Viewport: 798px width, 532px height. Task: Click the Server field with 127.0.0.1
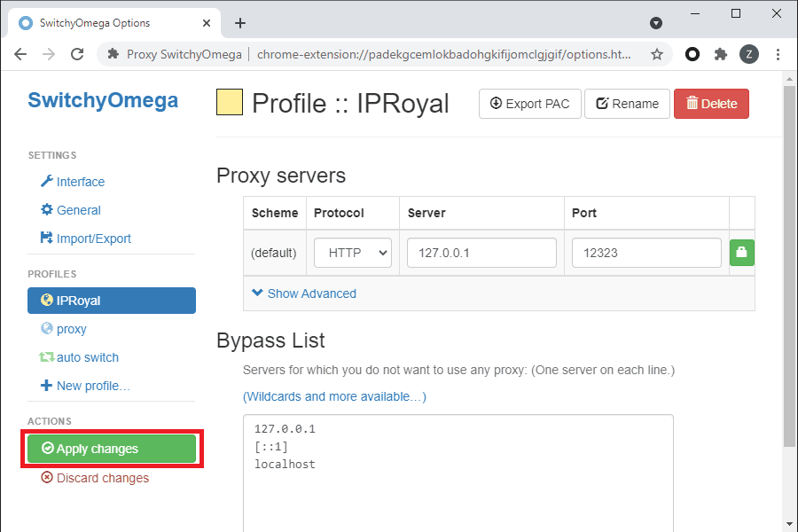481,253
